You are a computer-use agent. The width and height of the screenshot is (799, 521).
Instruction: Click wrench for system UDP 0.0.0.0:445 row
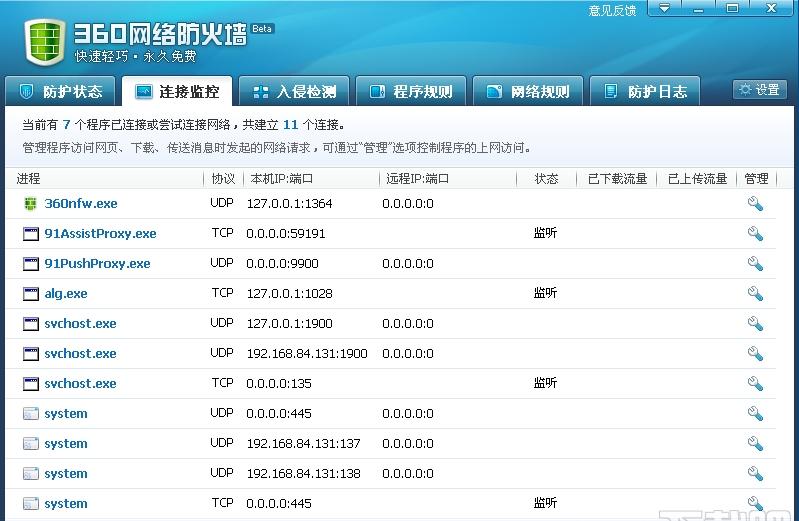755,413
